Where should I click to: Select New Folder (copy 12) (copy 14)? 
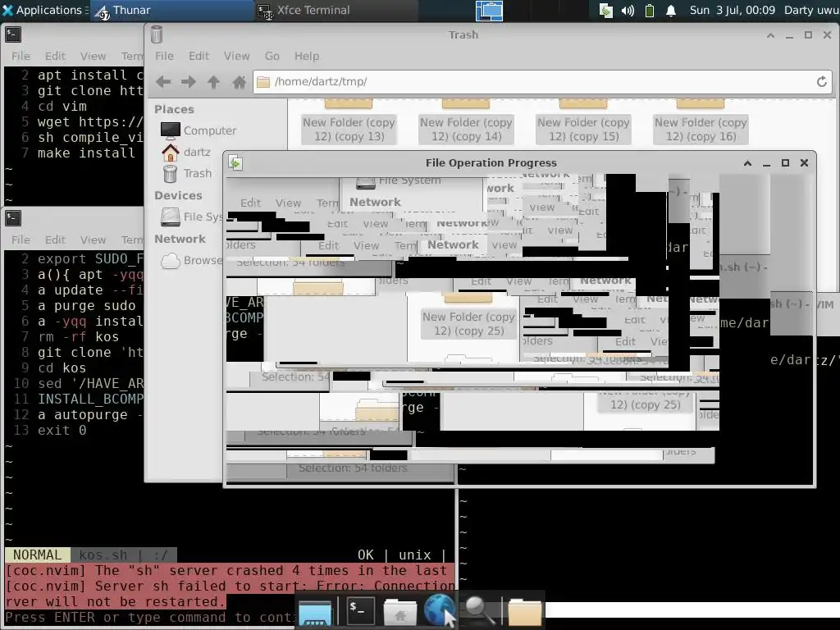click(466, 129)
